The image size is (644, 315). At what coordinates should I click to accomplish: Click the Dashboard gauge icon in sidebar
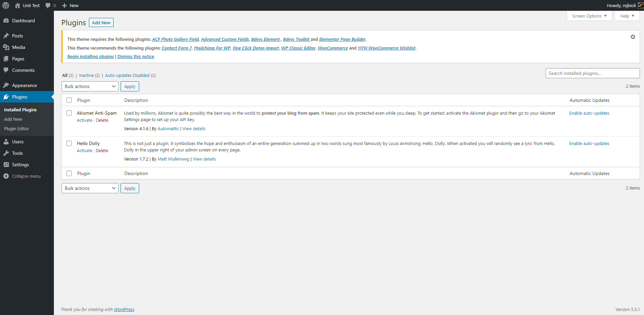click(6, 21)
